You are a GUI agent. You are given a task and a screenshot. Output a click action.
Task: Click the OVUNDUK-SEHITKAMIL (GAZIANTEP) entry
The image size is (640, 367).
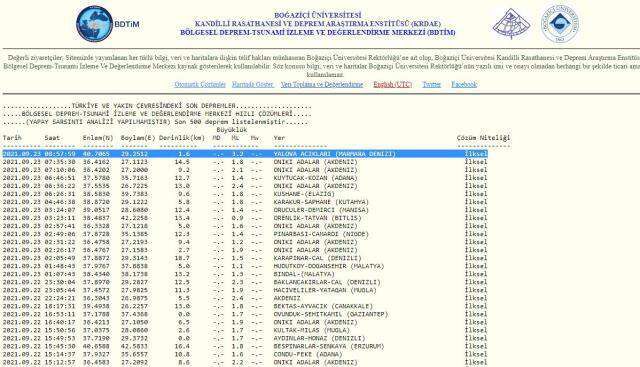click(x=331, y=314)
